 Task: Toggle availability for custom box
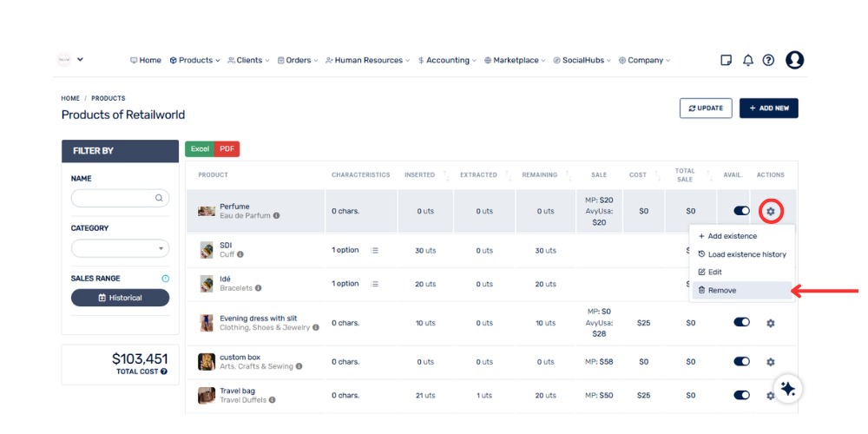coord(741,361)
